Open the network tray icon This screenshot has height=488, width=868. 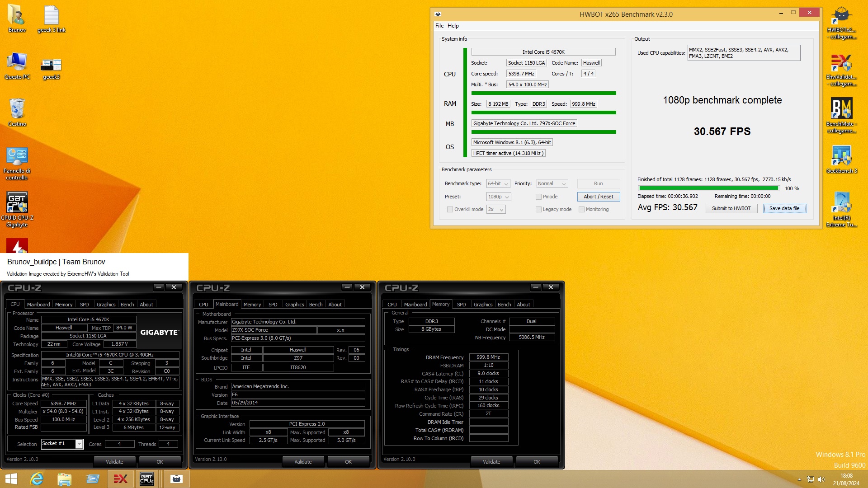pyautogui.click(x=811, y=479)
